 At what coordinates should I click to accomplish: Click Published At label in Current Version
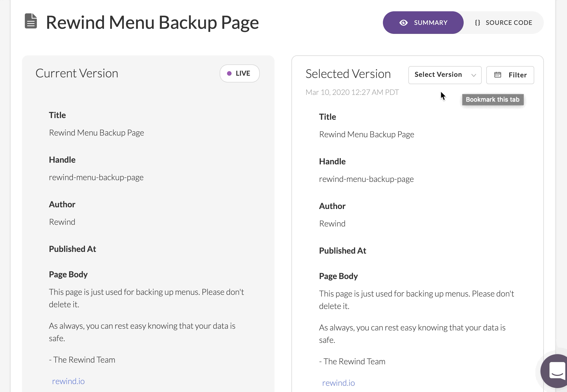73,249
